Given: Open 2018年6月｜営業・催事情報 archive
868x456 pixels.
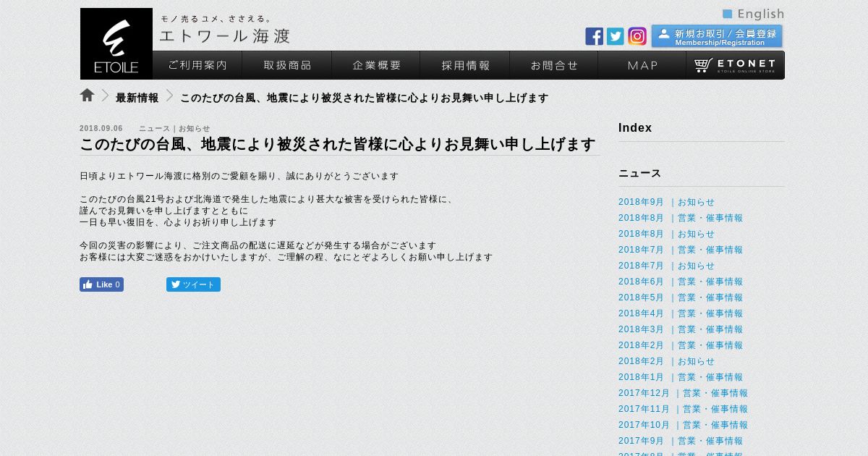Looking at the screenshot, I should click(x=681, y=282).
